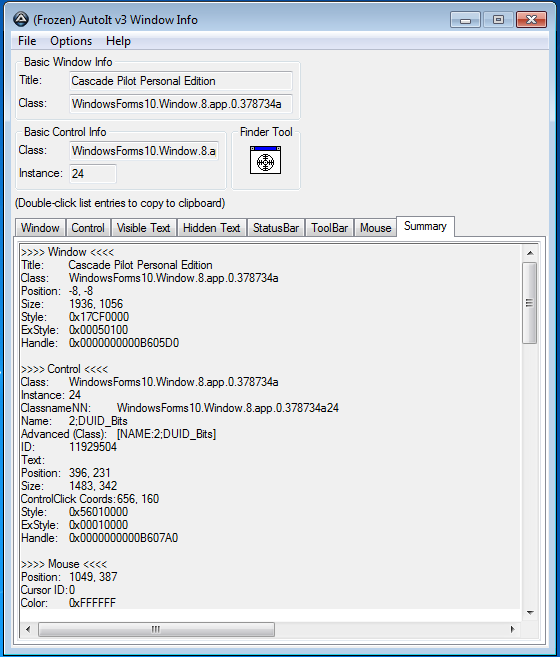
Task: Click the Instance field showing 24
Action: coord(93,174)
